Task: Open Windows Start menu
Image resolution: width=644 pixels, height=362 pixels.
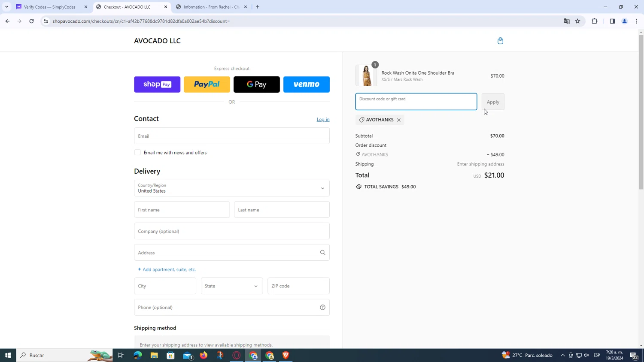Action: (x=8, y=355)
